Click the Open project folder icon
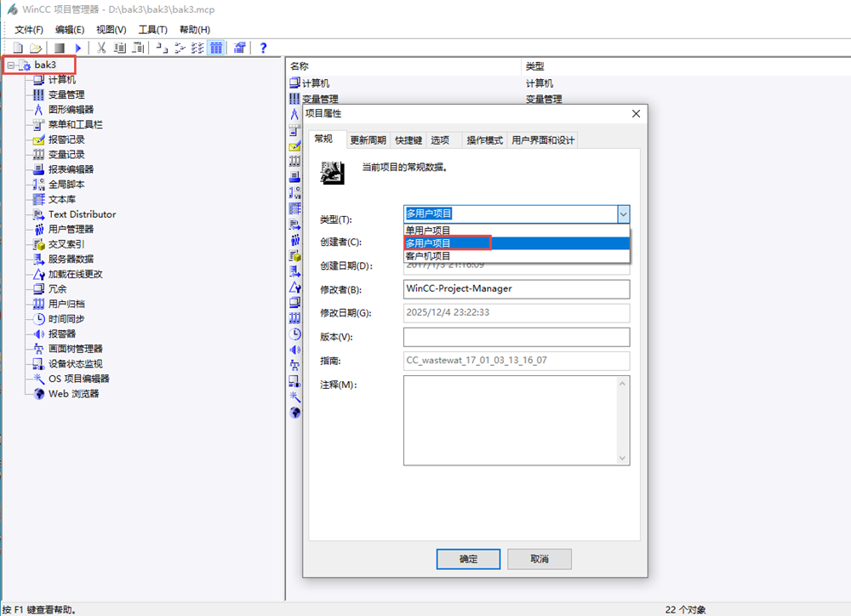The image size is (851, 616). [x=36, y=48]
